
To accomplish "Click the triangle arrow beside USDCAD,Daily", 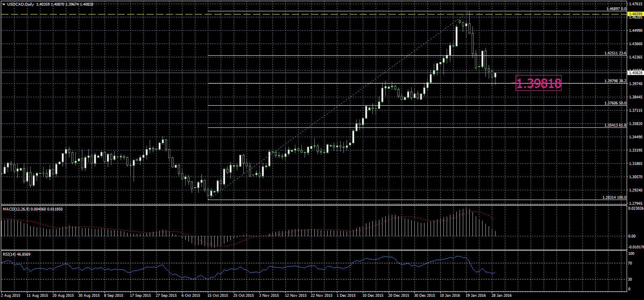I will (4, 4).
